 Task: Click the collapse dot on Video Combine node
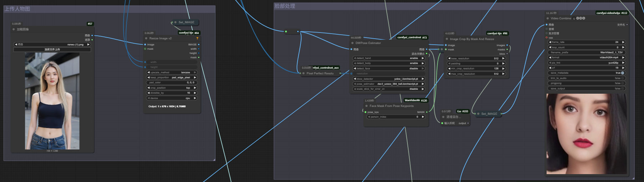(548, 18)
